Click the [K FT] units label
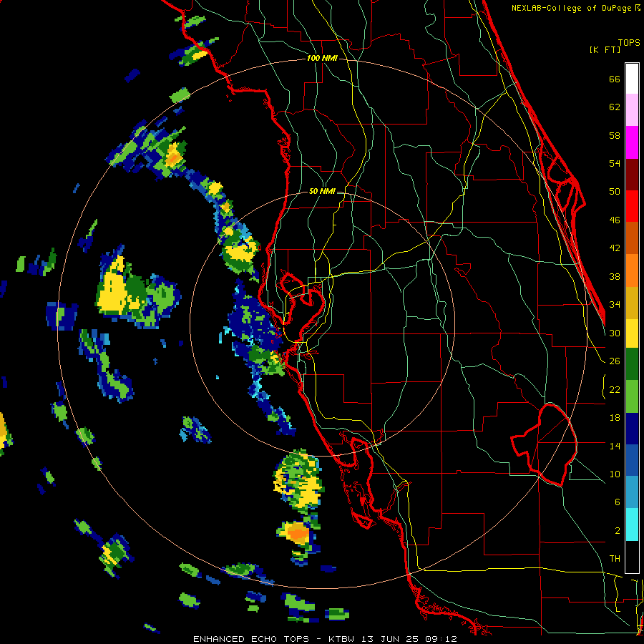Image resolution: width=644 pixels, height=644 pixels. point(605,50)
